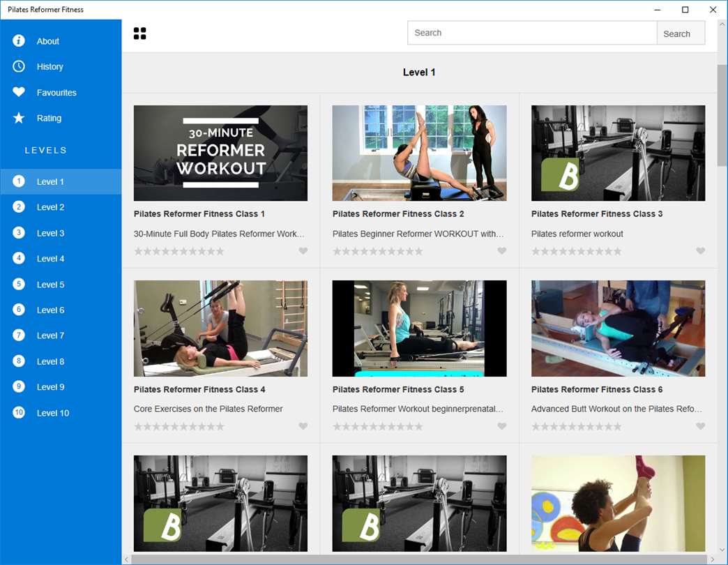This screenshot has width=728, height=565.
Task: Rate Class 2 using its star row
Action: 378,251
